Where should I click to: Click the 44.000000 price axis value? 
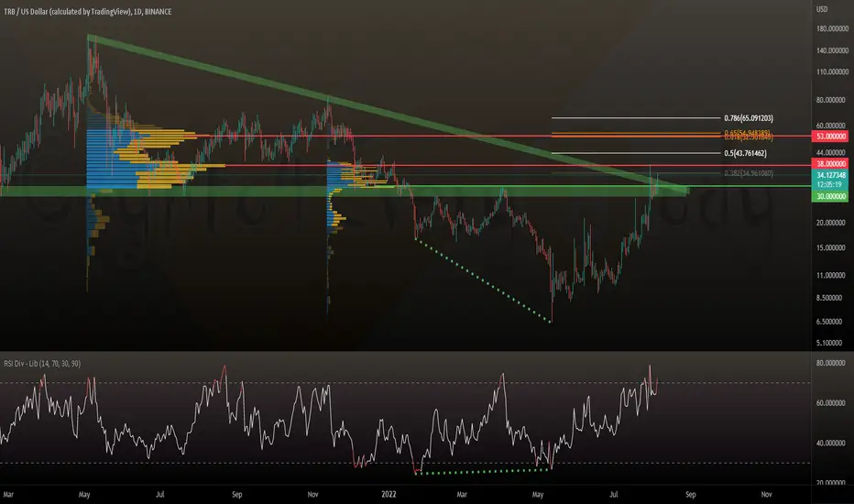(832, 152)
